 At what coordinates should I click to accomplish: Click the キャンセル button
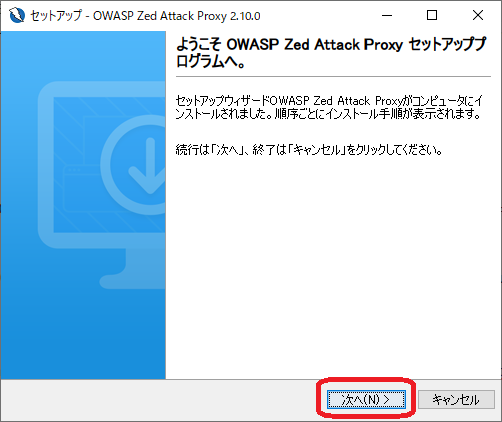pyautogui.click(x=456, y=399)
